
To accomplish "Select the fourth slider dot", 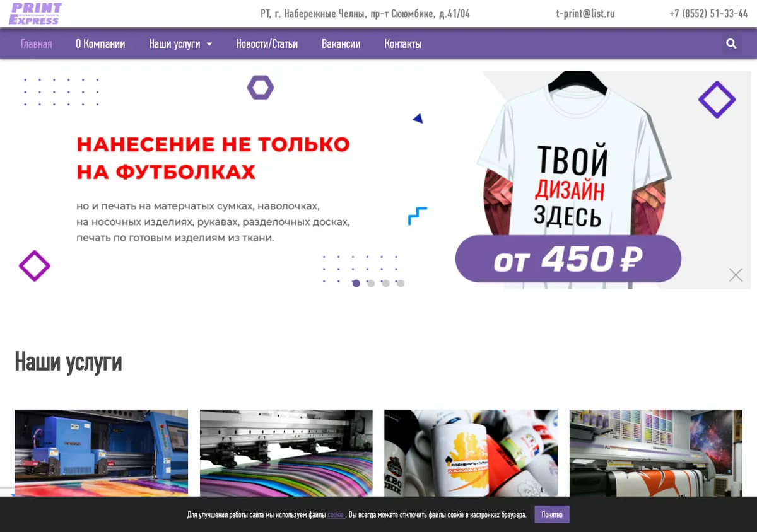I will point(400,284).
